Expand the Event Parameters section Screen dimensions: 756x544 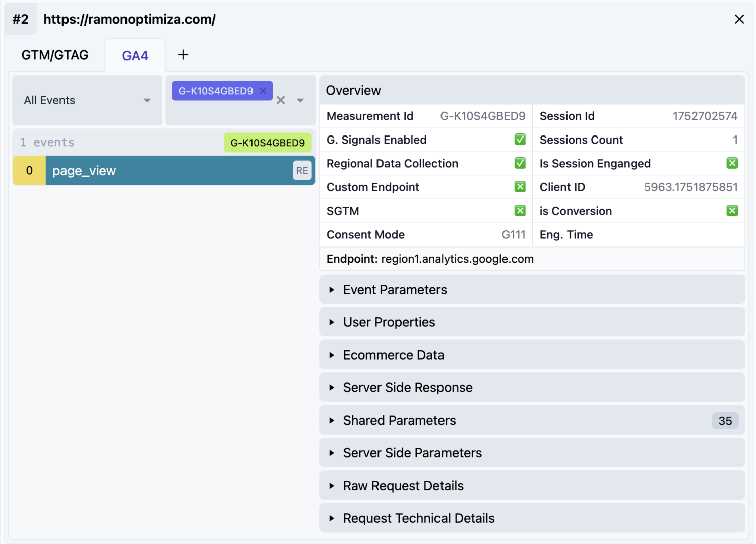(532, 290)
